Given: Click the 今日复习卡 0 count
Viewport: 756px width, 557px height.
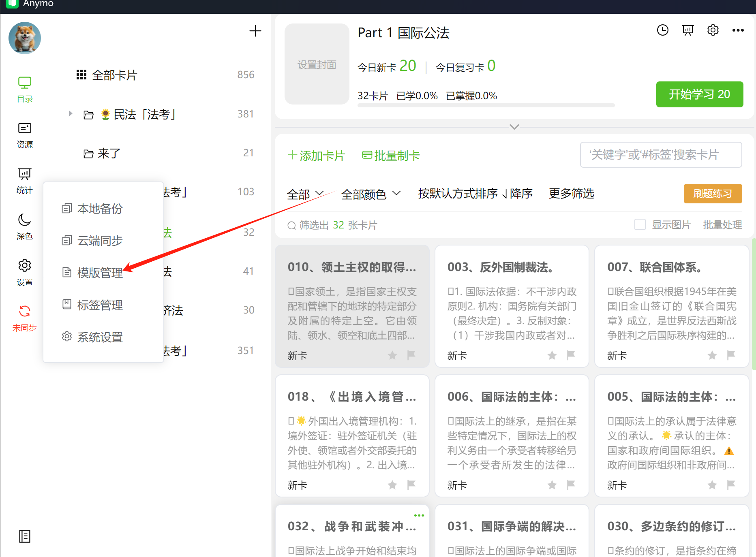Looking at the screenshot, I should pos(465,66).
